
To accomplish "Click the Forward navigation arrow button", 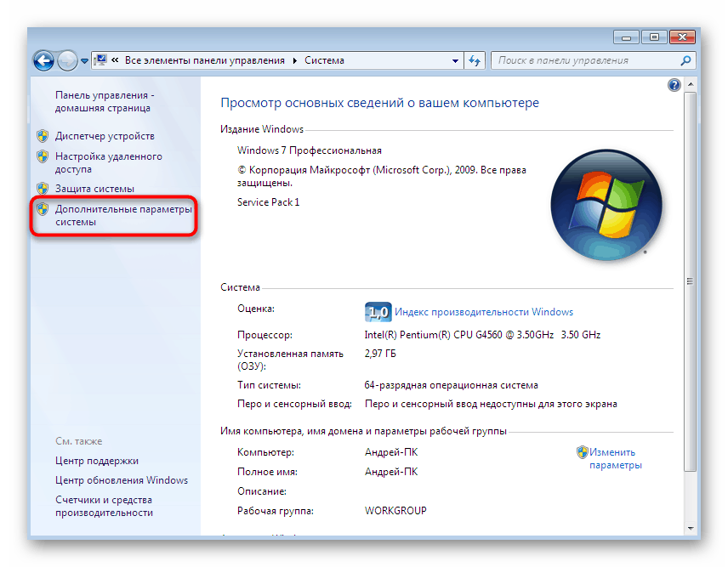I will click(x=68, y=61).
